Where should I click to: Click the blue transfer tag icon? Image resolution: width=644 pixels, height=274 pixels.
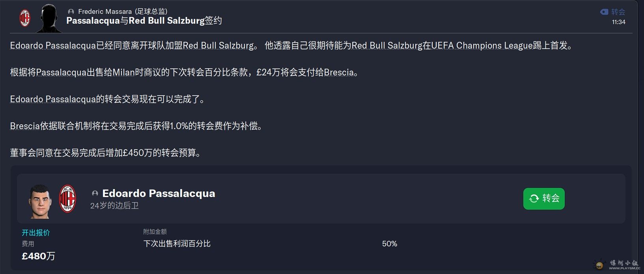(604, 12)
